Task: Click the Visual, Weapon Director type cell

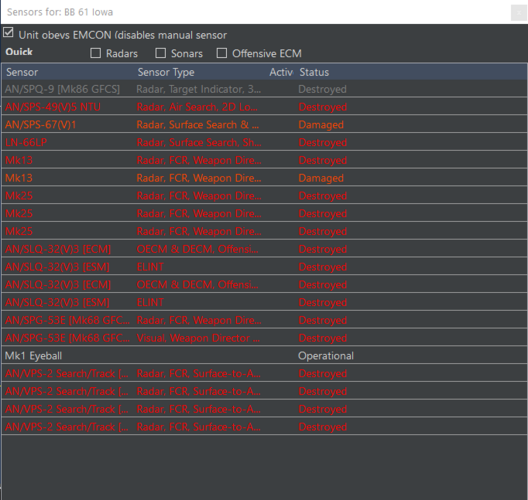Action: point(198,338)
